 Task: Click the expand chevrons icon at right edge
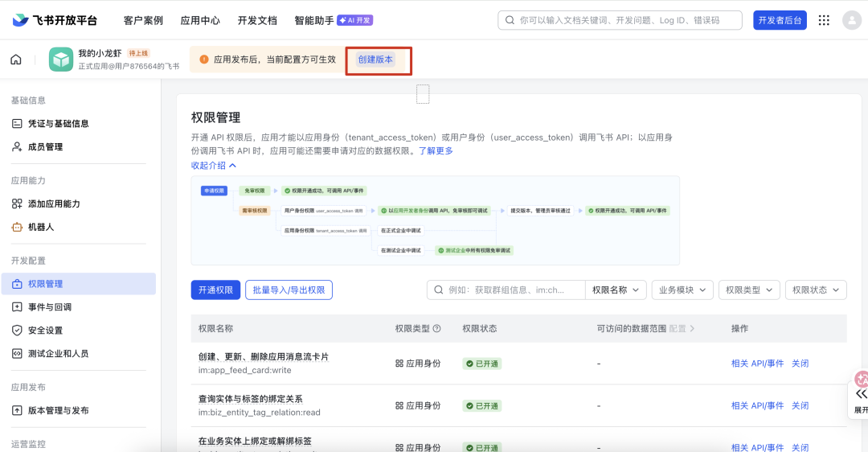click(861, 394)
